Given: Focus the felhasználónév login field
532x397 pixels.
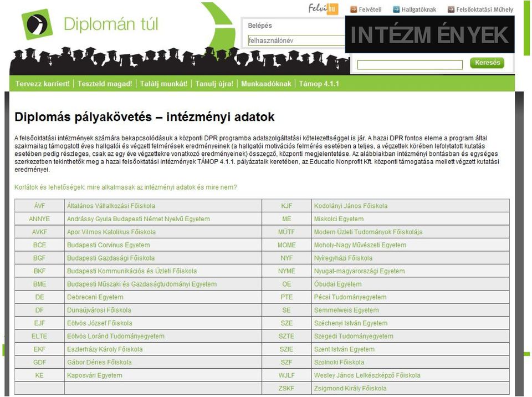Looking at the screenshot, I should click(x=296, y=40).
